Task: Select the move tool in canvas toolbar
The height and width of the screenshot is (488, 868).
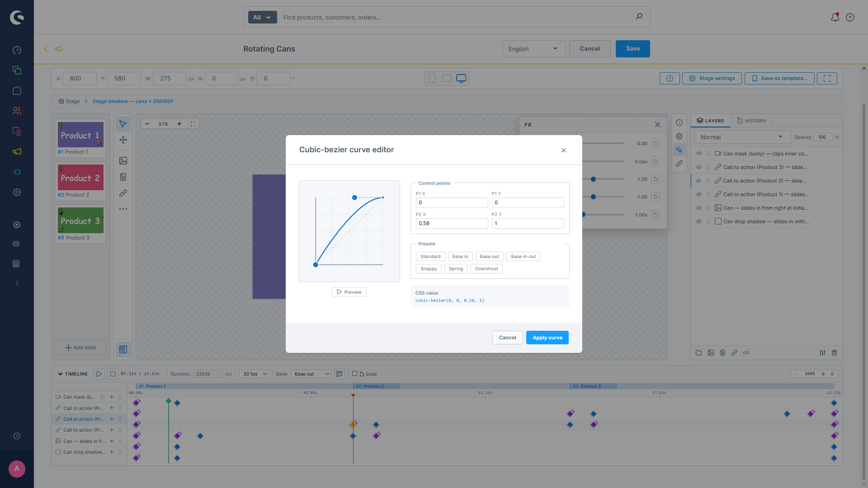Action: click(x=123, y=140)
